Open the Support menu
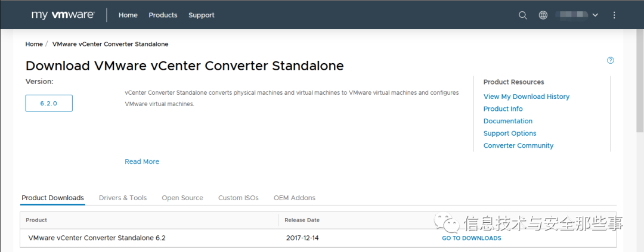The height and width of the screenshot is (252, 644). tap(202, 15)
